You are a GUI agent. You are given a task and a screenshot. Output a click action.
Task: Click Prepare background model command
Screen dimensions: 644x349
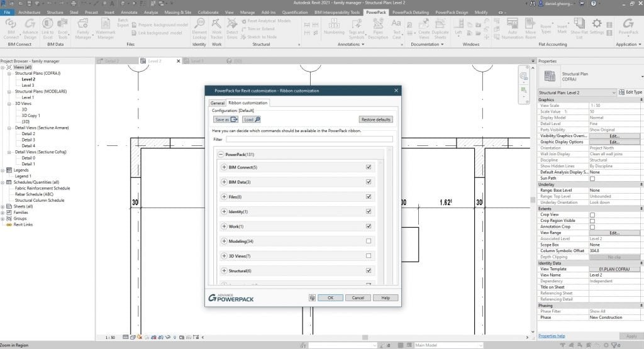[x=160, y=25]
